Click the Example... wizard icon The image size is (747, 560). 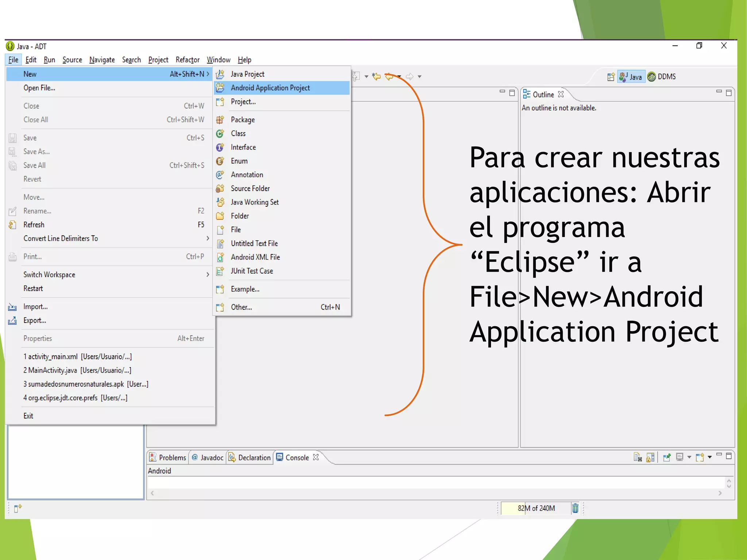220,289
